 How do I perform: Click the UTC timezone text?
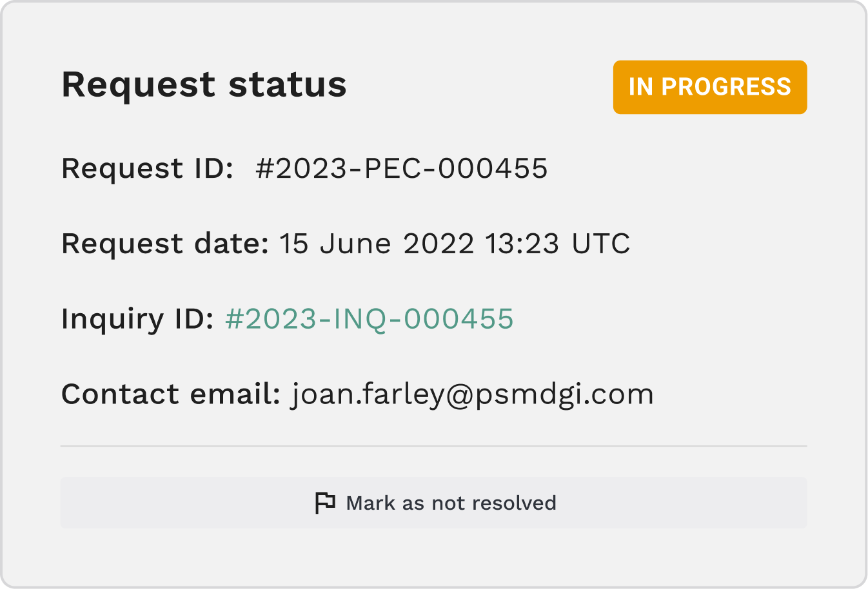tap(601, 244)
